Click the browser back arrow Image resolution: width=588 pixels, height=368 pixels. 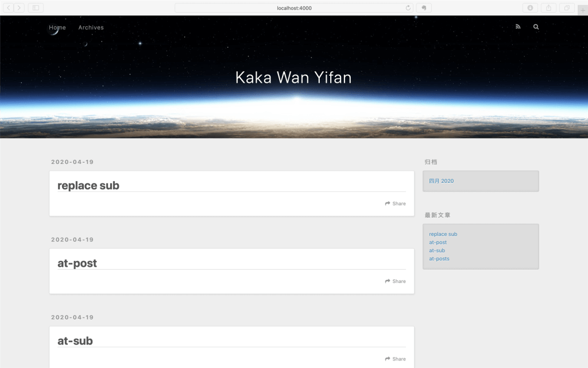[x=9, y=8]
